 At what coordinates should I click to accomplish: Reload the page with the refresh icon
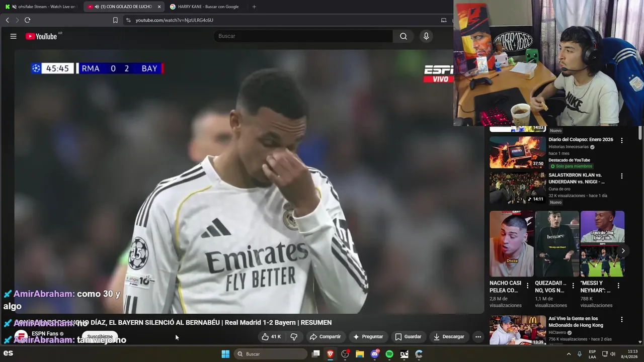[27, 20]
